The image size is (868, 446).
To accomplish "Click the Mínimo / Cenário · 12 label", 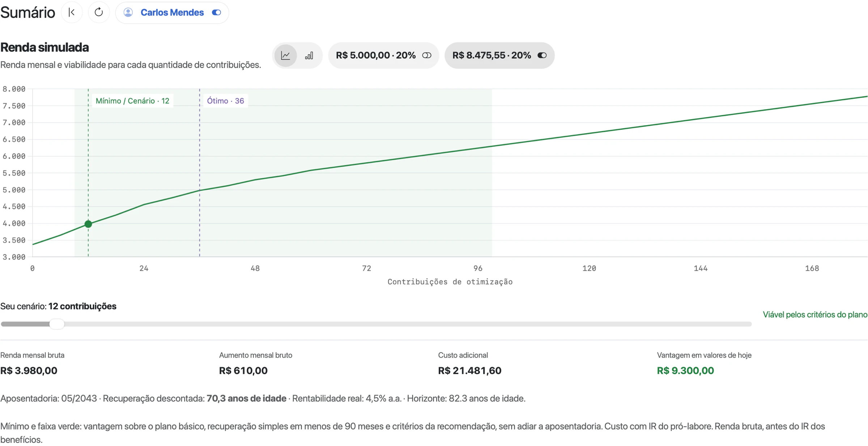I will click(x=132, y=101).
